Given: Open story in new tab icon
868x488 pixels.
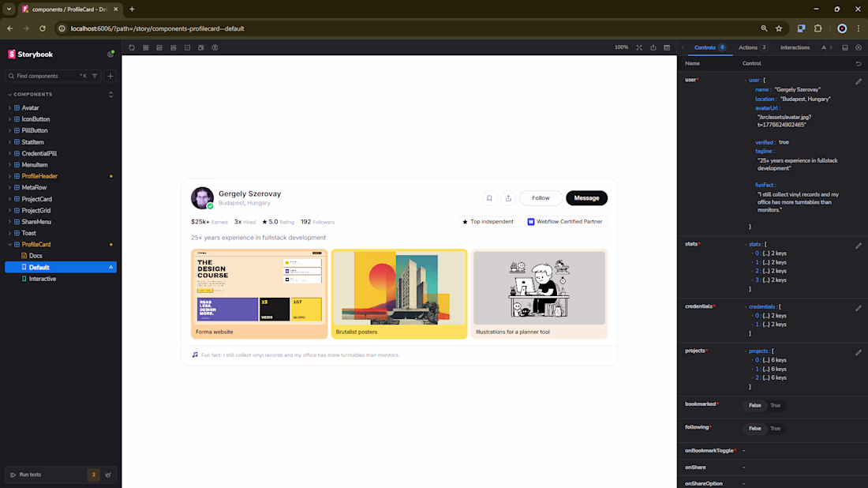Looking at the screenshot, I should (x=653, y=47).
